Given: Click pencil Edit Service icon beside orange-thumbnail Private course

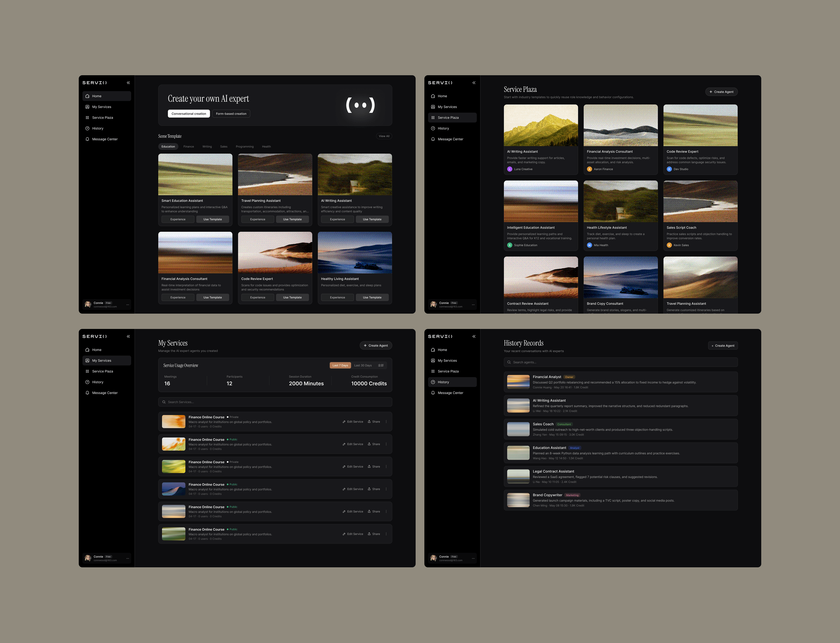Looking at the screenshot, I should tap(344, 422).
